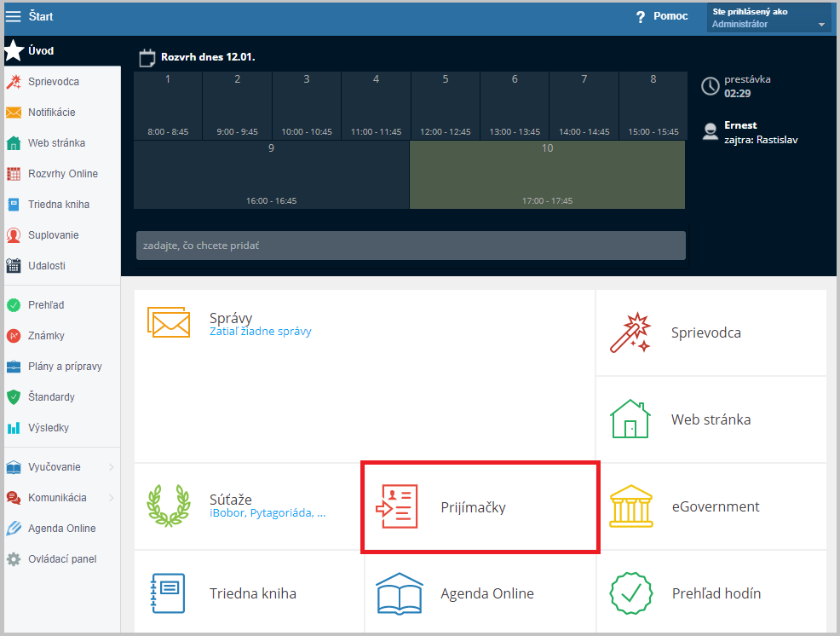Screen dimensions: 840x636
Task: Click the 'zadajte, čo chcete pridať' input
Action: pos(411,246)
